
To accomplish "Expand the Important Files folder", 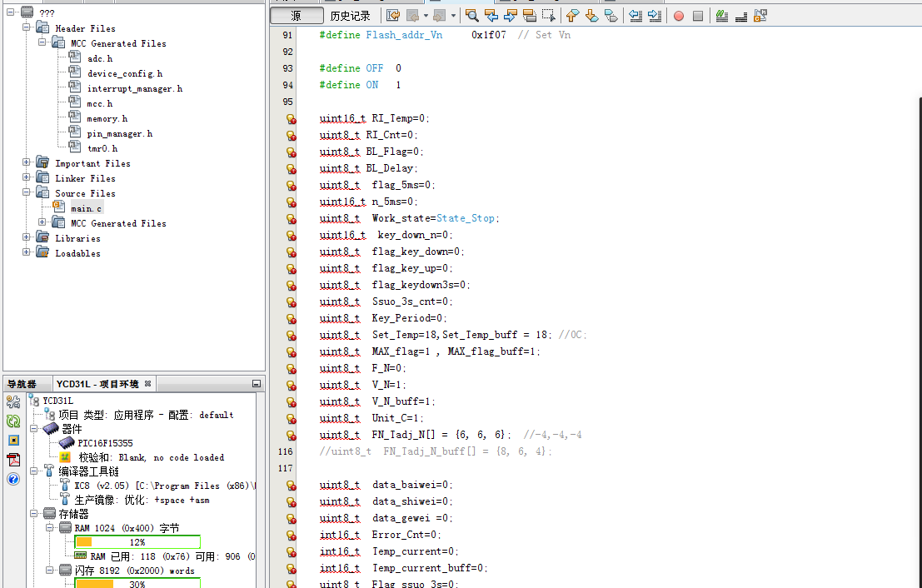I will [27, 163].
